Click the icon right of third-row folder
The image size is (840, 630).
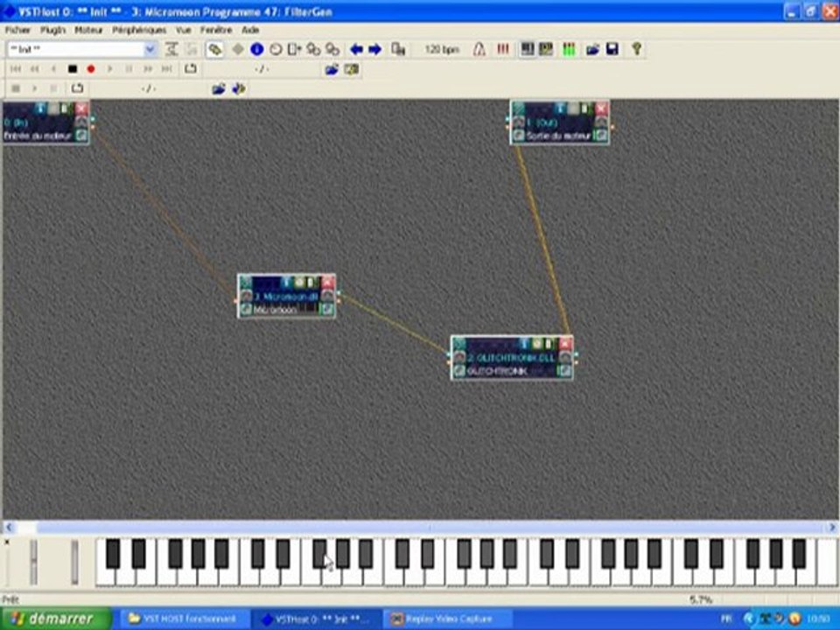[x=239, y=88]
